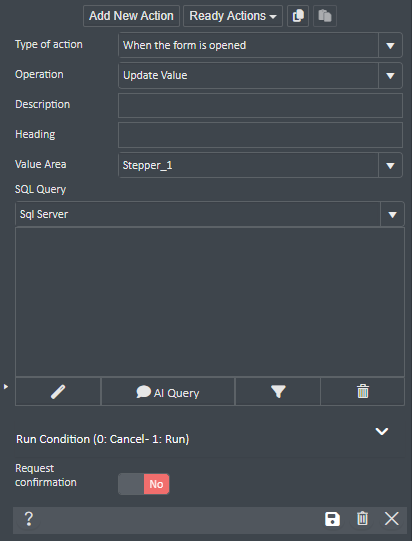Click into the Heading text field
Viewport: 412px width, 541px height.
coord(260,135)
